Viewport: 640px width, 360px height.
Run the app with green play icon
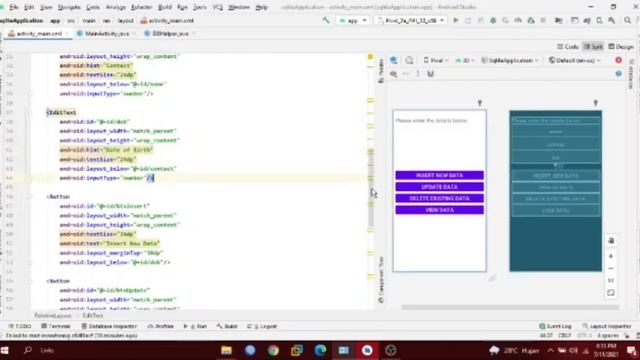click(456, 20)
